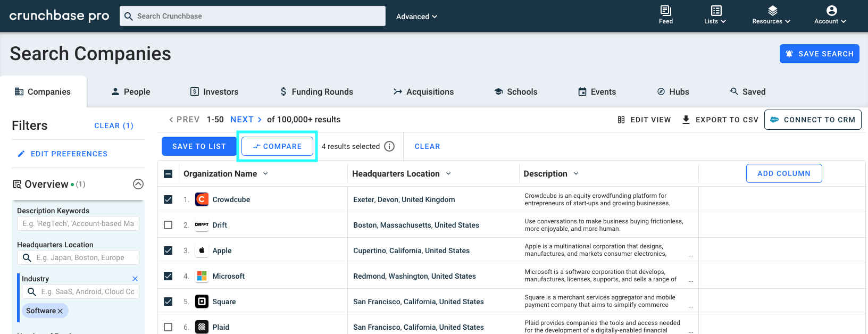
Task: Expand the Apple description ellipsis
Action: [x=691, y=255]
